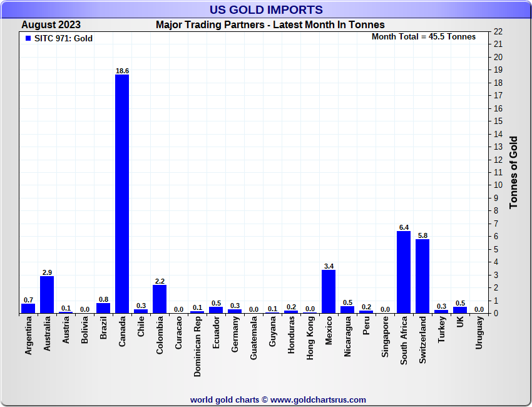Click the Major Trading Partners subtitle
The width and height of the screenshot is (532, 407).
click(x=270, y=25)
